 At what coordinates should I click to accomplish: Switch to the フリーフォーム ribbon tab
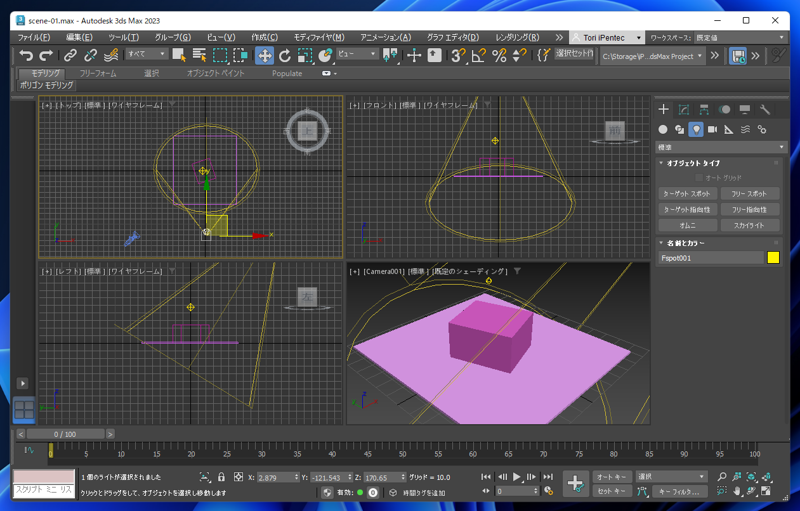98,73
